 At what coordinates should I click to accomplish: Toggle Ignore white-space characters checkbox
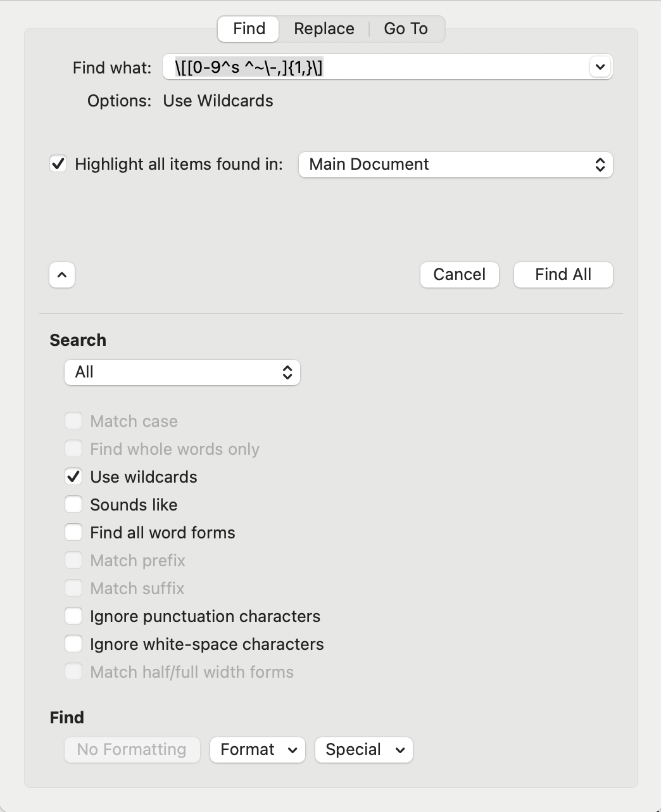coord(73,644)
